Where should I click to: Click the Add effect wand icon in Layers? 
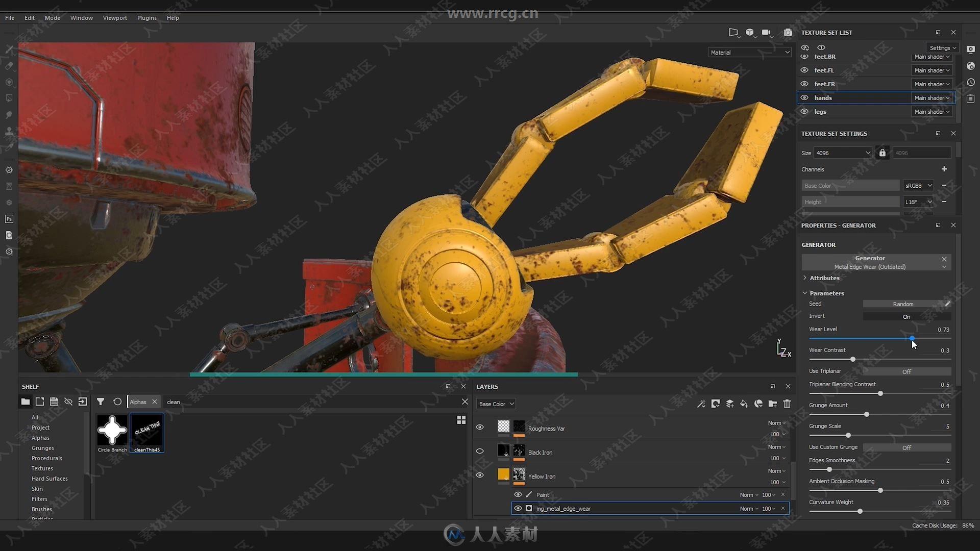click(x=701, y=404)
